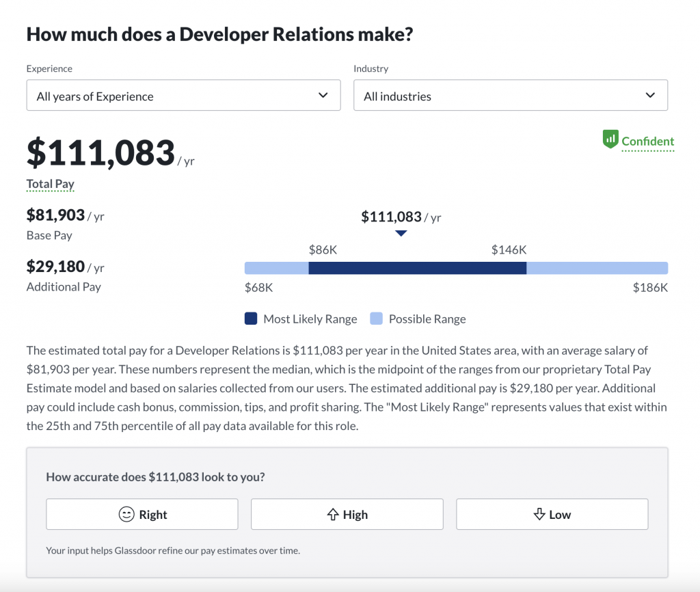The image size is (700, 592).
Task: Click the $111,083 total pay figure
Action: (x=100, y=153)
